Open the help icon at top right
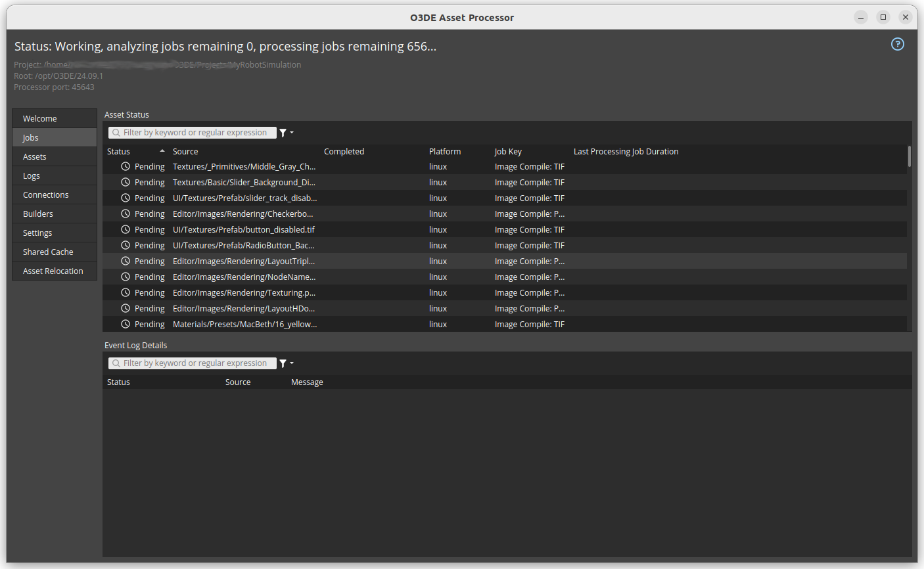The height and width of the screenshot is (569, 924). click(897, 44)
